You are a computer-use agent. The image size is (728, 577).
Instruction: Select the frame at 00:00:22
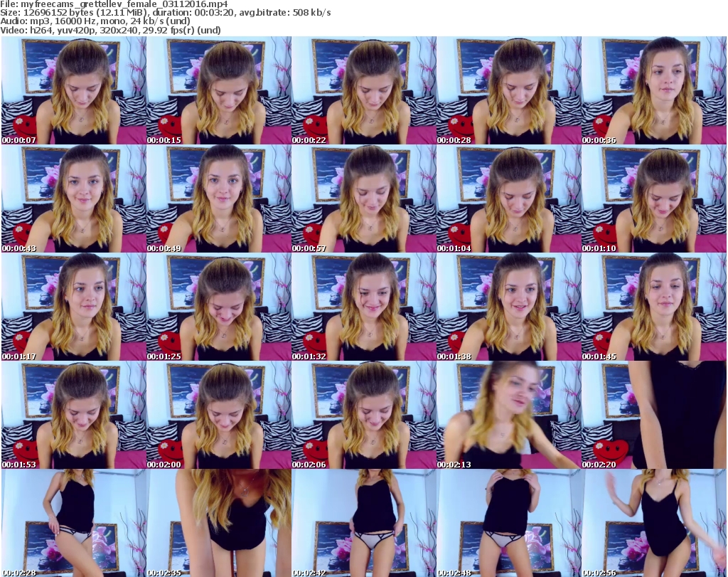click(x=363, y=90)
